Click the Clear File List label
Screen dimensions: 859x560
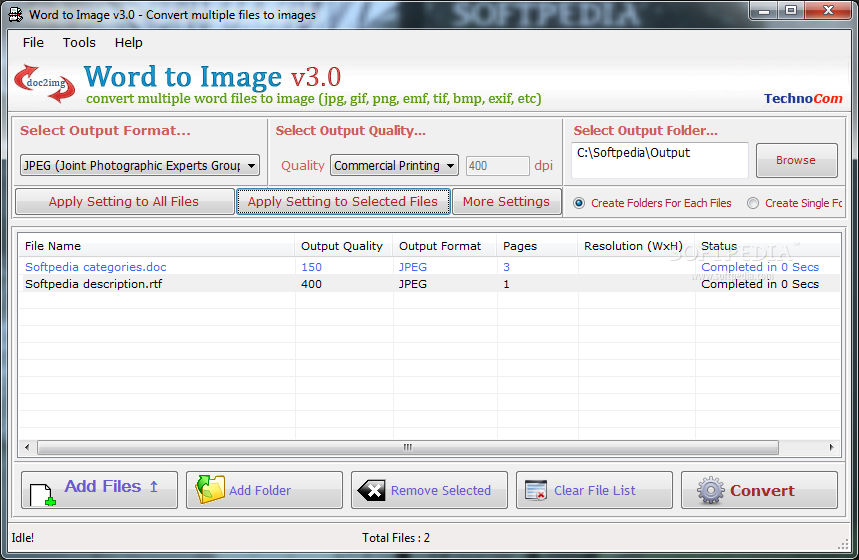click(594, 490)
